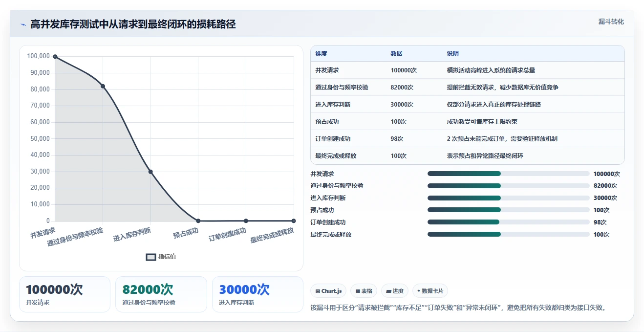
Task: Click the 订单创建成功 x-axis label
Action: tap(227, 235)
